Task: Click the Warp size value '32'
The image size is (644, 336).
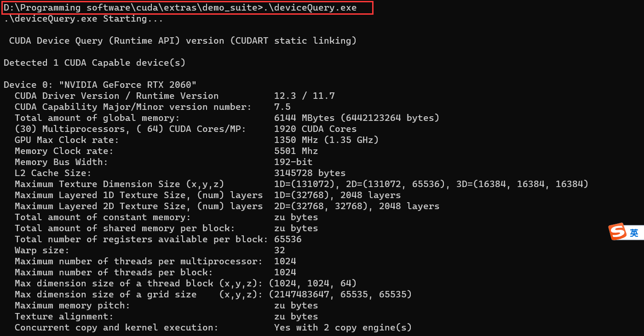Action: point(280,251)
